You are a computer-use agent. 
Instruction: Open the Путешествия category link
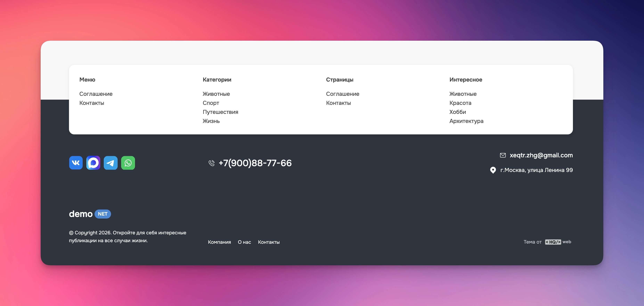[x=220, y=112]
